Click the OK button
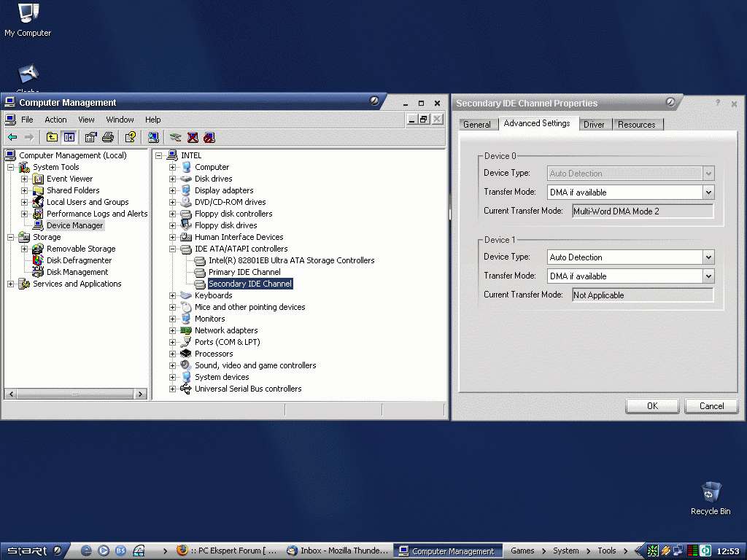Viewport: 747px width, 560px height. pyautogui.click(x=652, y=406)
